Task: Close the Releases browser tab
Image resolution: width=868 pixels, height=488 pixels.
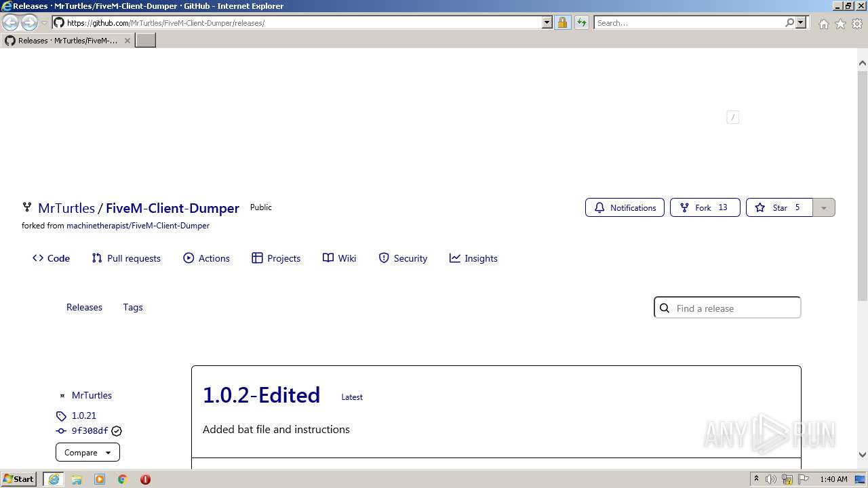Action: coord(127,41)
